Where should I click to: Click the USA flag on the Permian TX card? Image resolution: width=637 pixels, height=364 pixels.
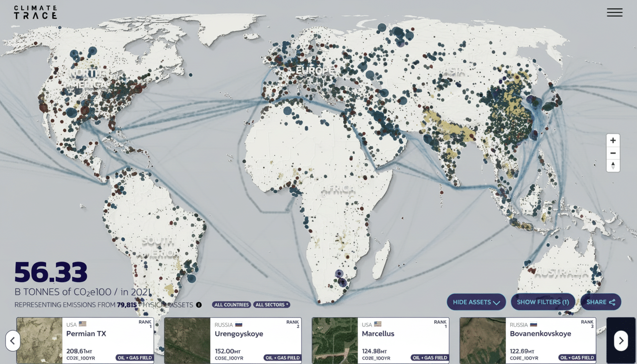point(82,324)
